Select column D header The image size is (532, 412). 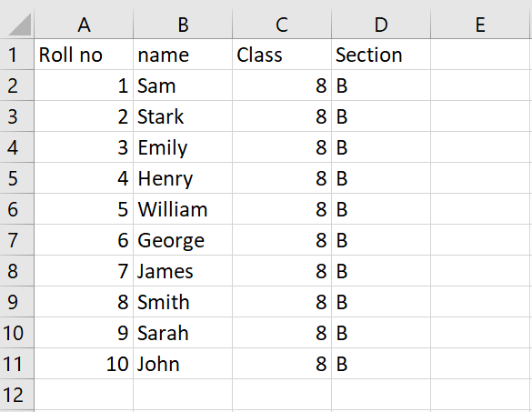[381, 25]
